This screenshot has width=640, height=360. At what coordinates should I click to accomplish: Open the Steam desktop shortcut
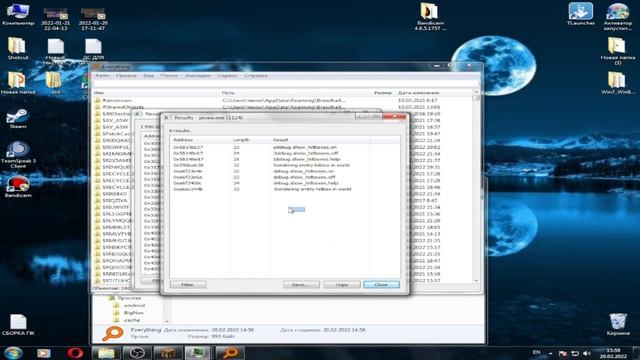pyautogui.click(x=18, y=118)
